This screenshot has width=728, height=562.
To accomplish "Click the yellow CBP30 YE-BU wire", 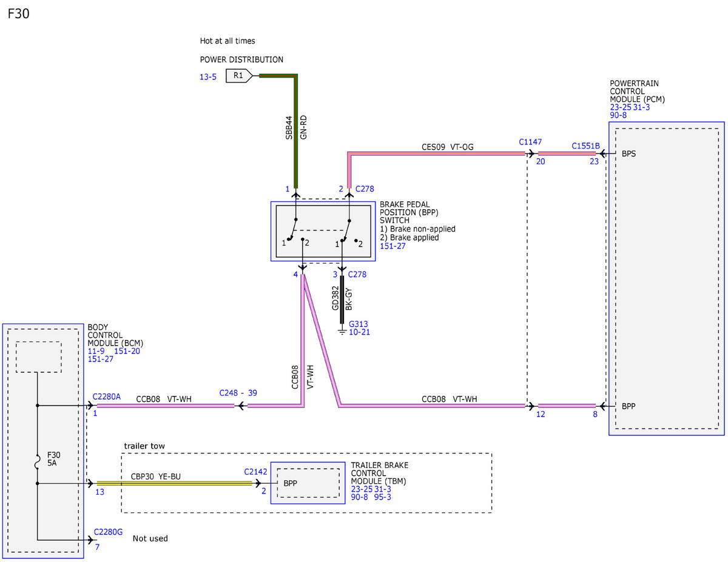I will coord(174,483).
